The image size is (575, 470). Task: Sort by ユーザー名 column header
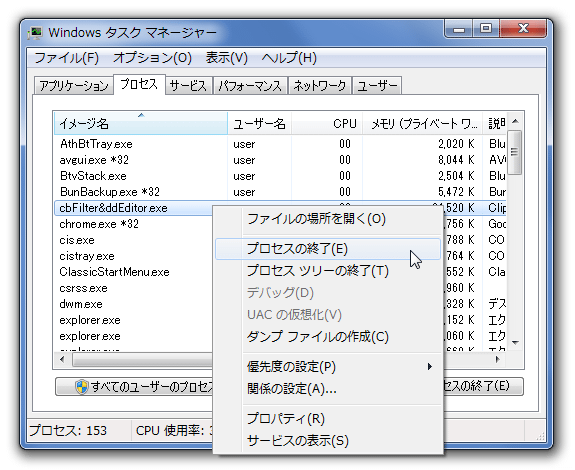(260, 124)
